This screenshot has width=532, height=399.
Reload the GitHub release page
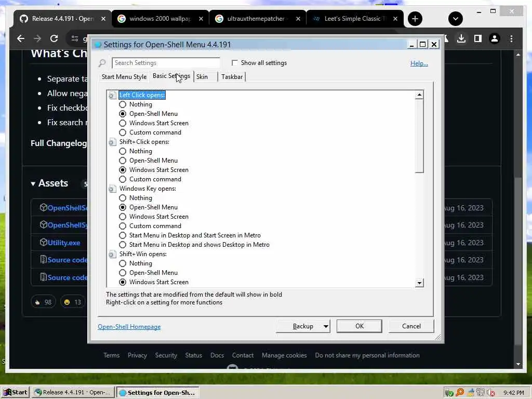54,38
